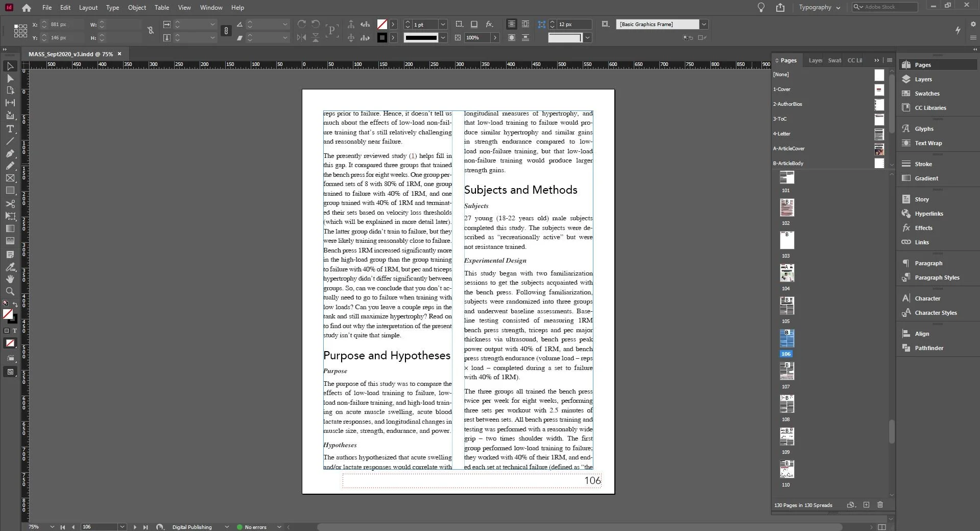
Task: Open the Type menu
Action: (112, 7)
